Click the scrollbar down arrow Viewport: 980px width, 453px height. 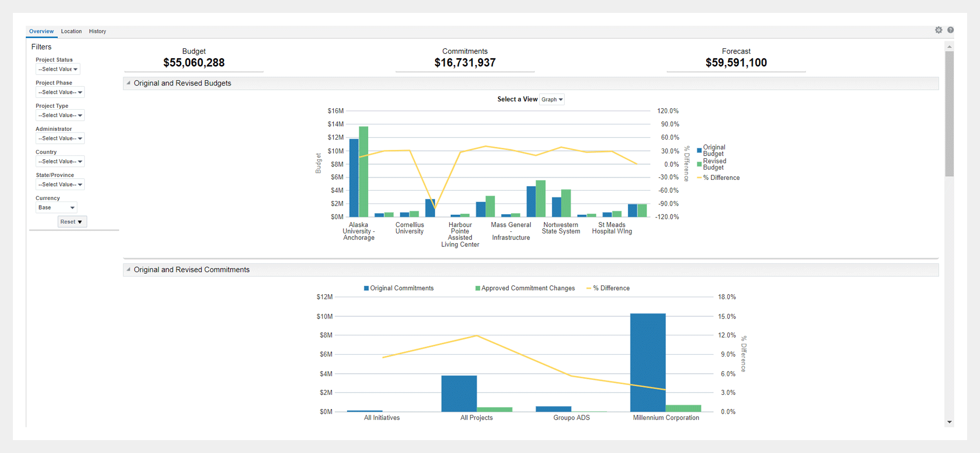pos(949,422)
